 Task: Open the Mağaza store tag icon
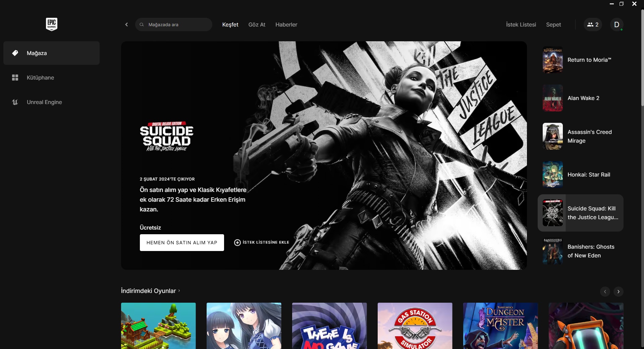pos(15,53)
